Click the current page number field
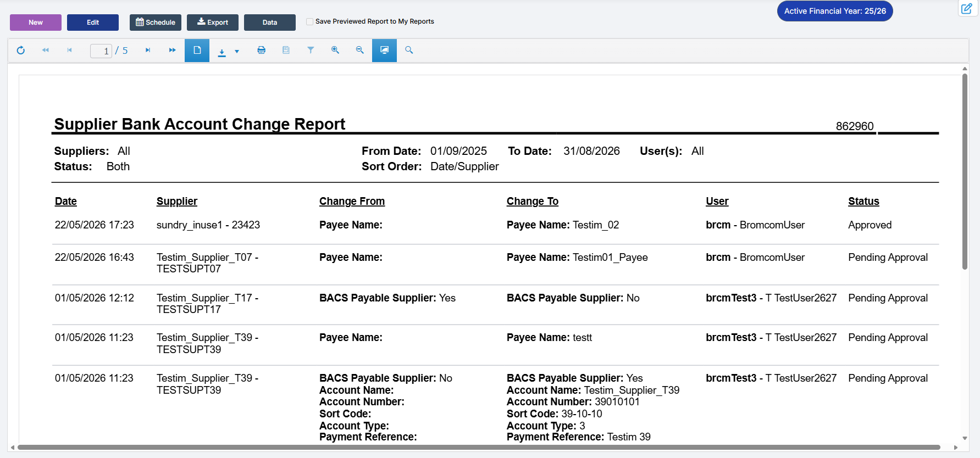 (101, 51)
